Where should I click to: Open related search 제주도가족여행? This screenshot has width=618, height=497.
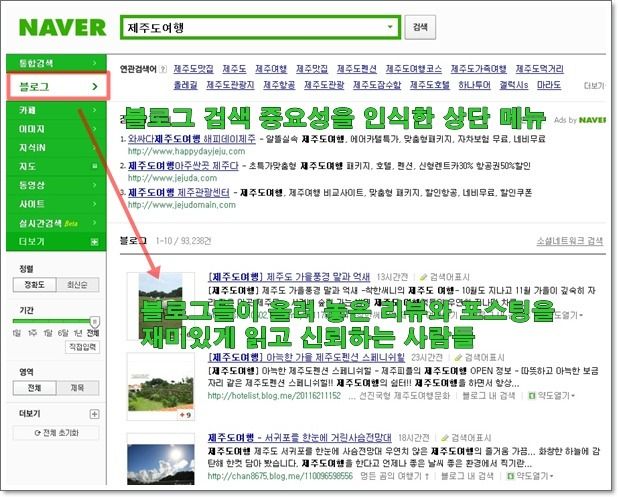478,69
